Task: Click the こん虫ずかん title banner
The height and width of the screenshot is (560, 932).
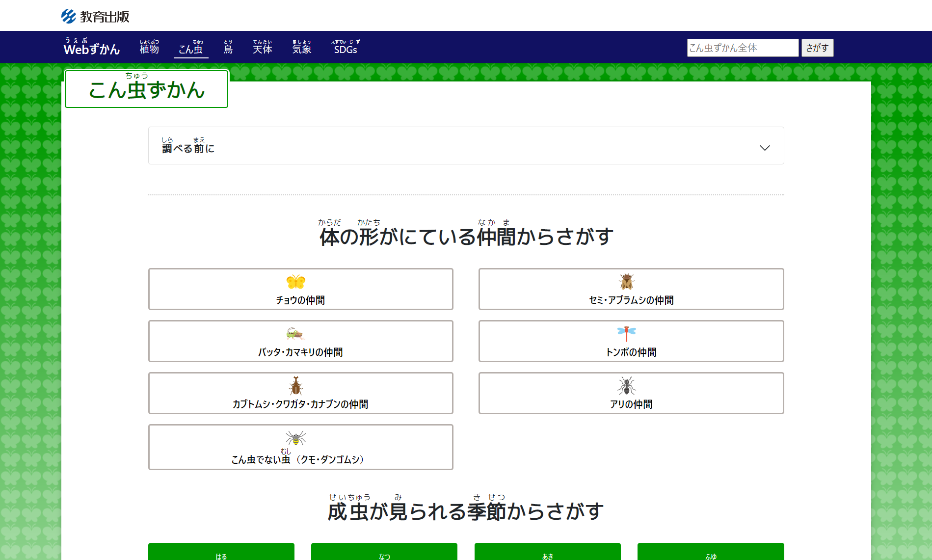Action: 146,89
